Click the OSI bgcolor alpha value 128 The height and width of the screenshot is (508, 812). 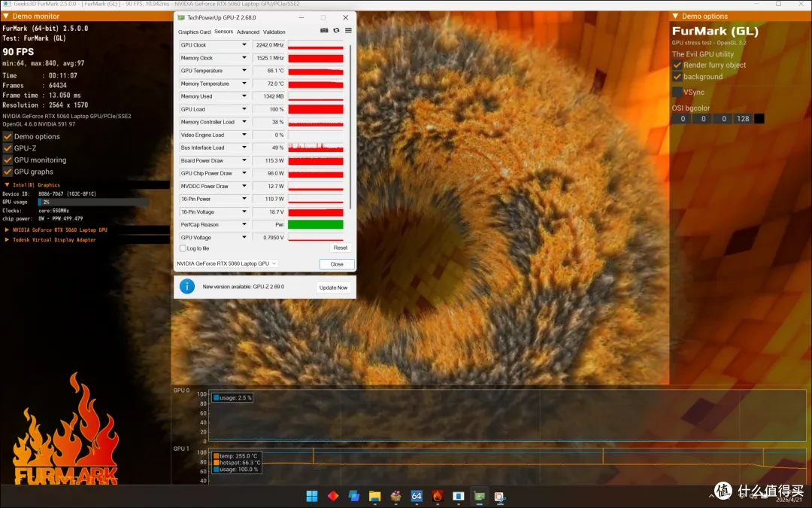(743, 119)
